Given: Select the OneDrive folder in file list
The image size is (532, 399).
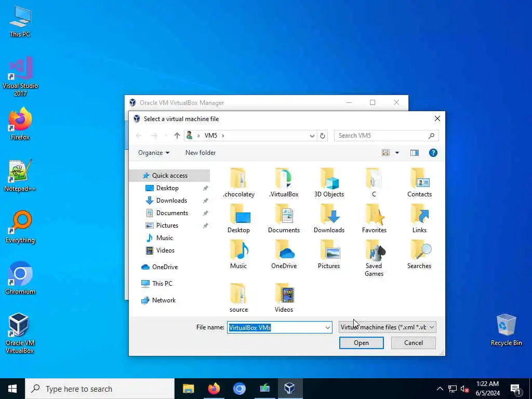Looking at the screenshot, I should pos(284,255).
